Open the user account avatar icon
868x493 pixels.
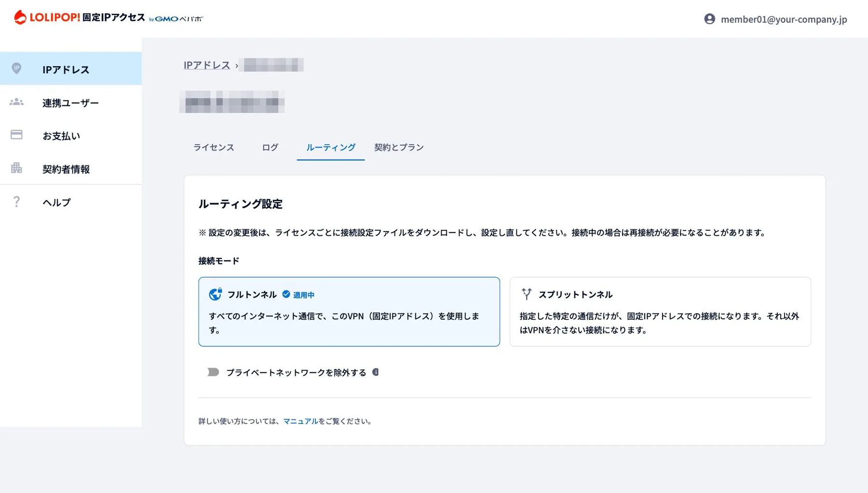click(709, 19)
